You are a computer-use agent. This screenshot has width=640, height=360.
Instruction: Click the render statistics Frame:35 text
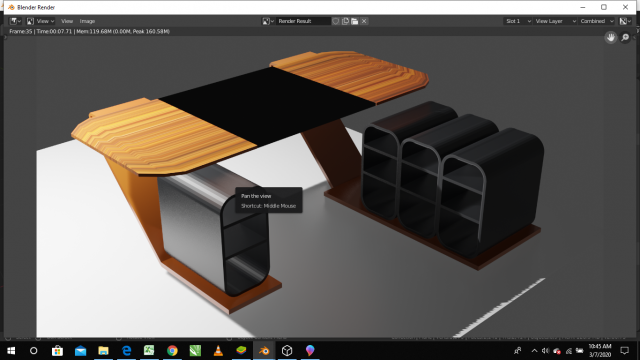click(89, 31)
